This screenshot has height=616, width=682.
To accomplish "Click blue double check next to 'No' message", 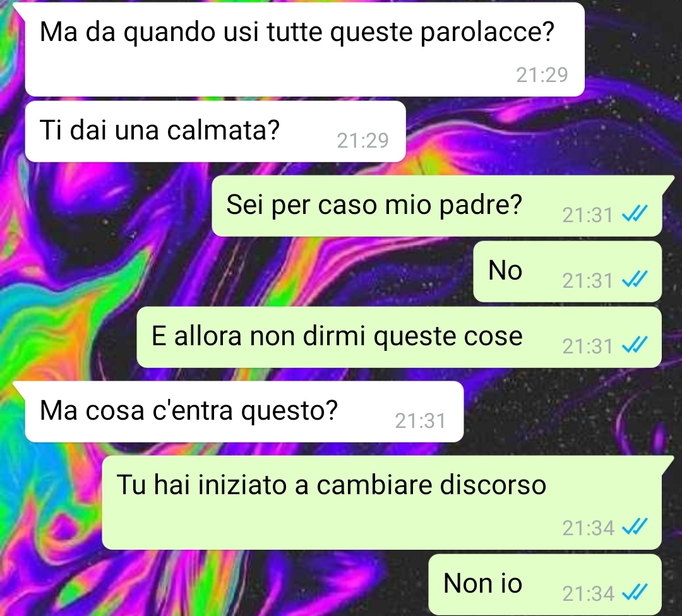I will click(635, 280).
